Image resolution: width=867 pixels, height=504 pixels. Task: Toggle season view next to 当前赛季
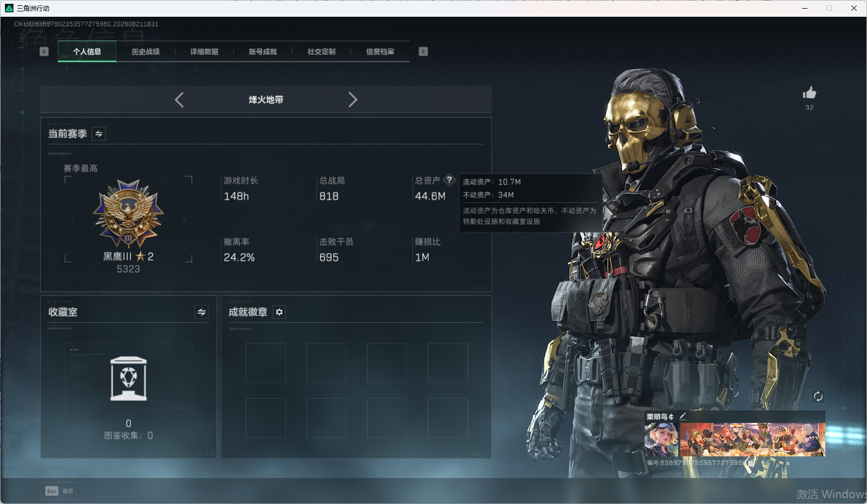(x=99, y=134)
